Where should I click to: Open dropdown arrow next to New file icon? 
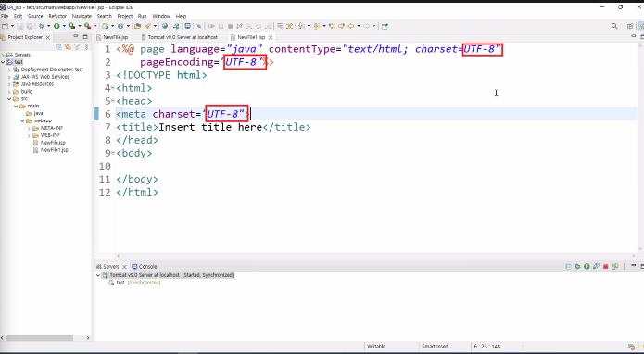(x=12, y=26)
